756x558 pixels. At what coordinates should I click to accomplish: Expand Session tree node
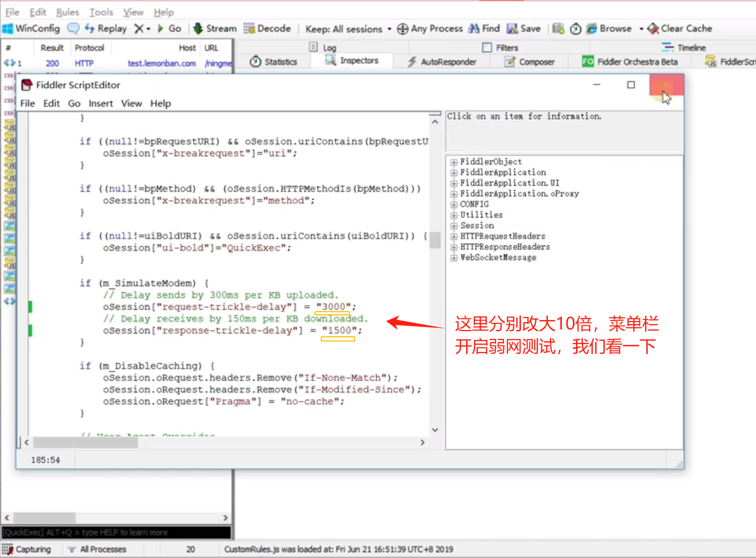(454, 226)
